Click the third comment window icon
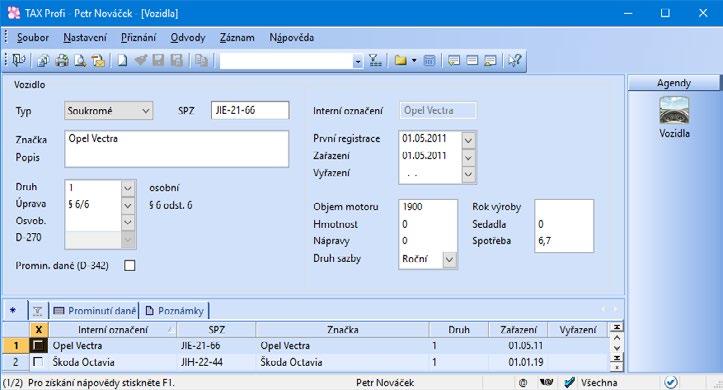 [x=490, y=60]
